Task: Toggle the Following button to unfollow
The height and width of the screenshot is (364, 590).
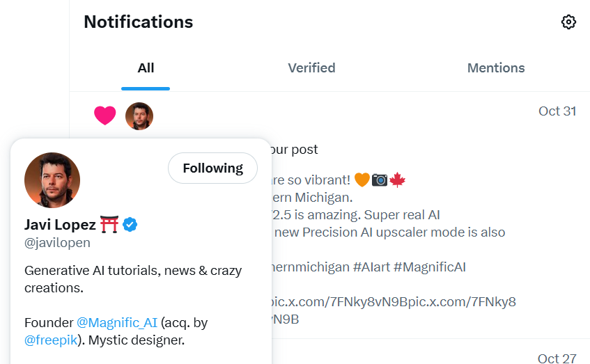Action: (212, 168)
